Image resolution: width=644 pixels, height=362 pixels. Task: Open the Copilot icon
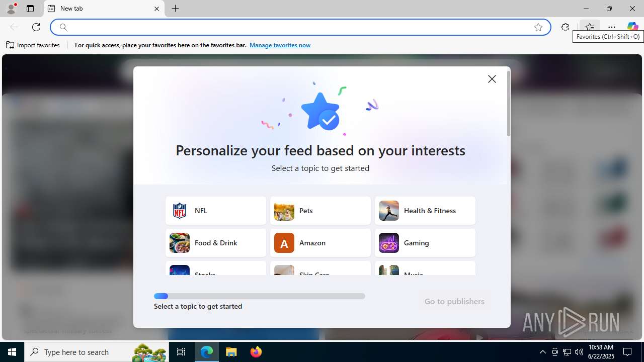632,27
